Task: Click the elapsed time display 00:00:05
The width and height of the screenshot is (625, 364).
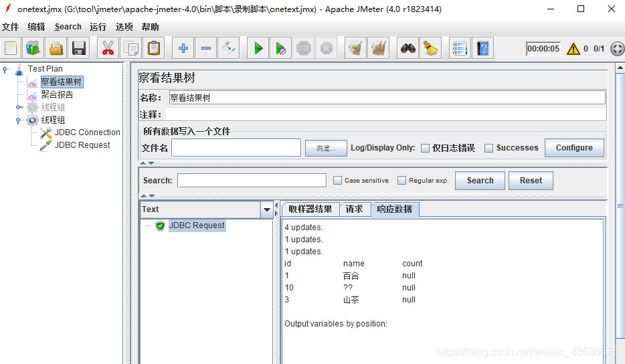Action: tap(543, 49)
